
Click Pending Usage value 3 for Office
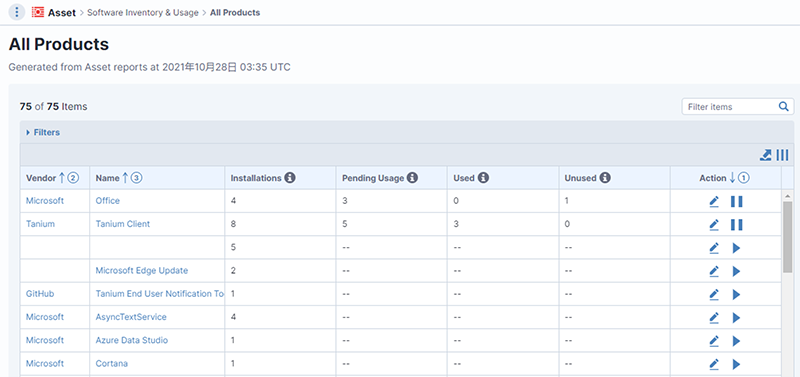coord(345,201)
